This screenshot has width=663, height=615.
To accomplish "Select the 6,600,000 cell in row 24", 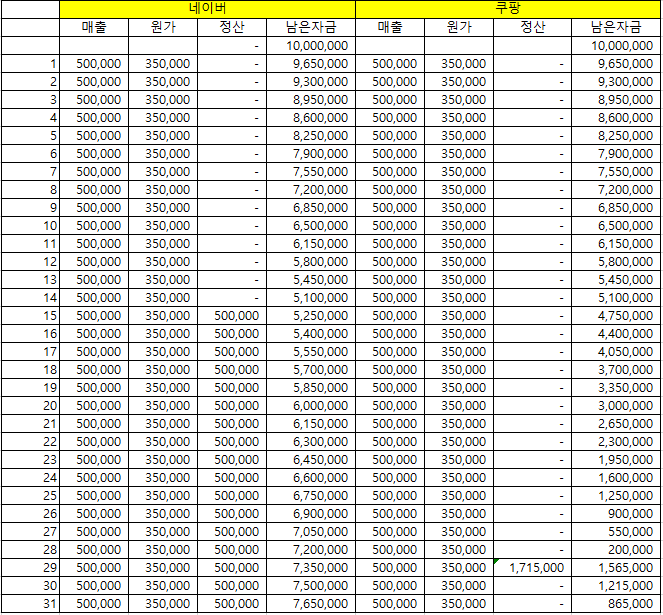I will (x=311, y=478).
